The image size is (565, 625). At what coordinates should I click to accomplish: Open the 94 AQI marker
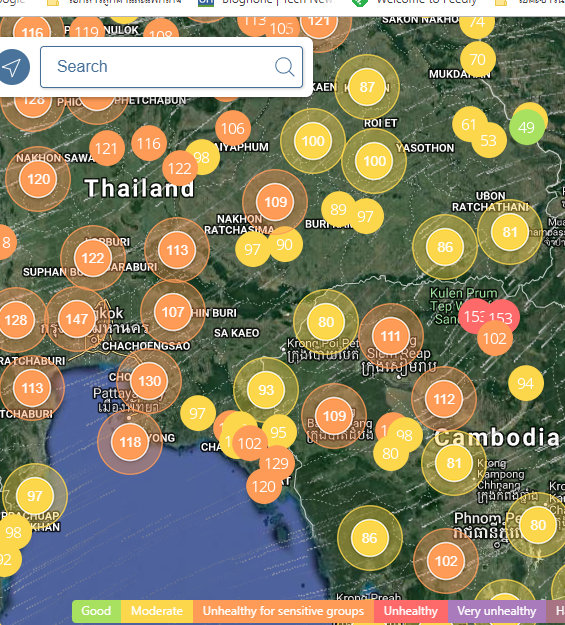[x=526, y=383]
